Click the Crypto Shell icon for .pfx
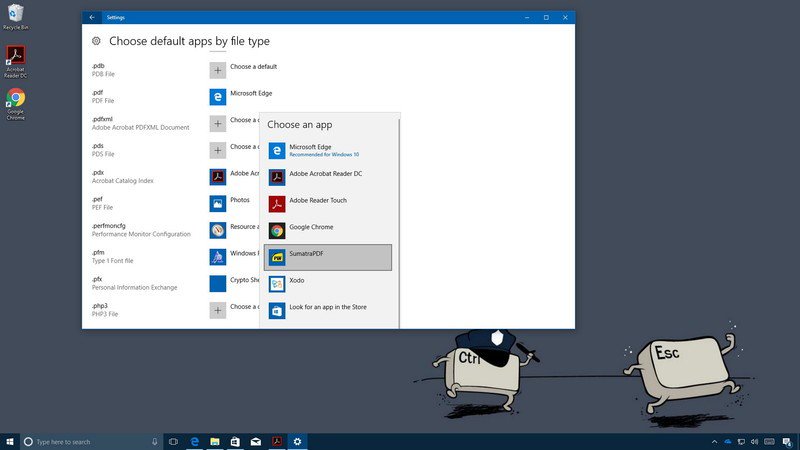800x450 pixels. (x=218, y=284)
